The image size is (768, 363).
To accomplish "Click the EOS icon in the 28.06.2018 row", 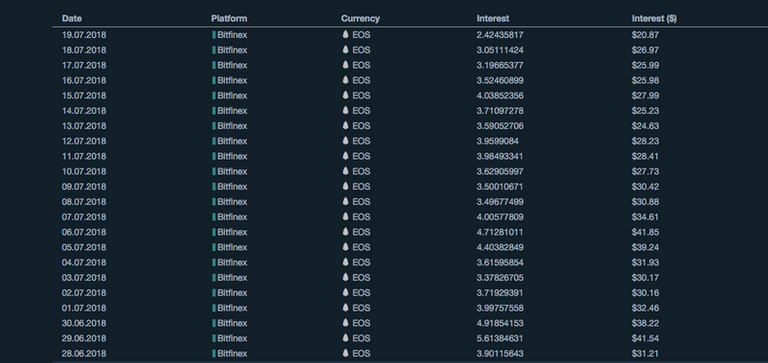I will [345, 353].
